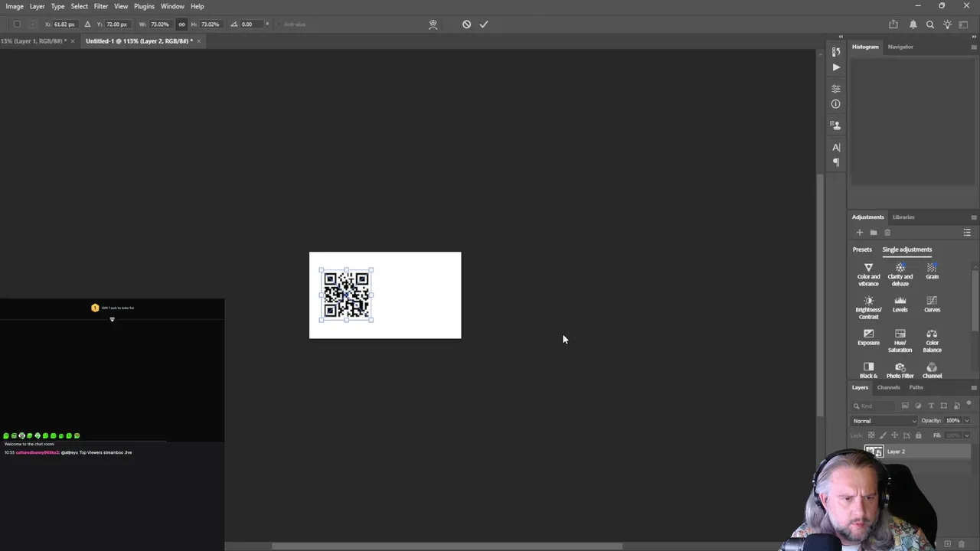Open the Search magnifier icon

click(930, 24)
